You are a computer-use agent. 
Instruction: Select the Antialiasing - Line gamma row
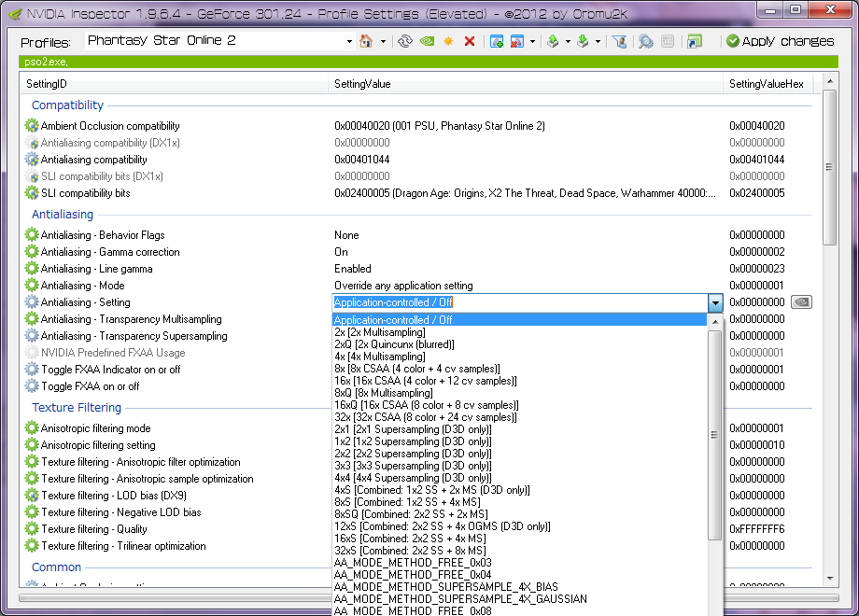click(x=418, y=269)
